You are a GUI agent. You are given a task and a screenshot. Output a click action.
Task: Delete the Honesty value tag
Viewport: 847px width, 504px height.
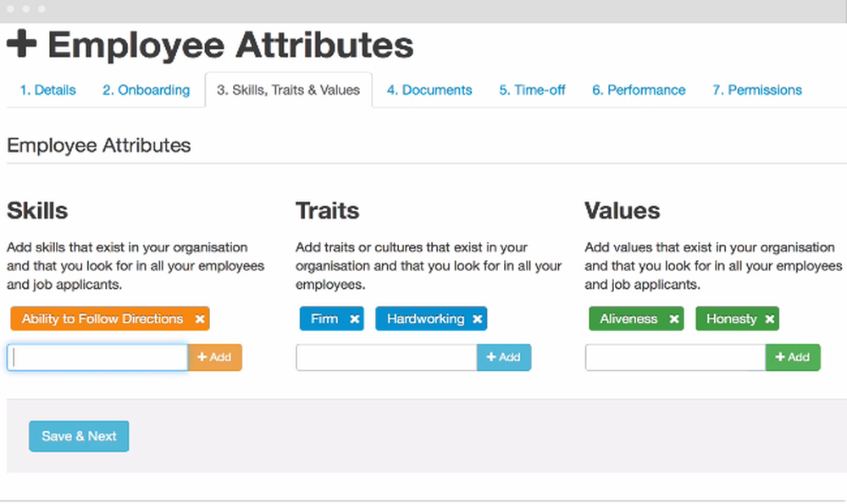pyautogui.click(x=770, y=319)
